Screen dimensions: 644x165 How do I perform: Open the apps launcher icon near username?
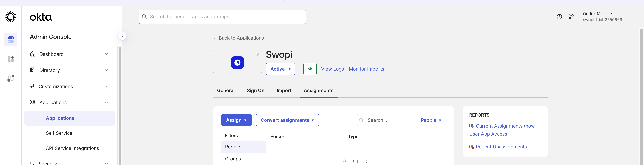(571, 17)
